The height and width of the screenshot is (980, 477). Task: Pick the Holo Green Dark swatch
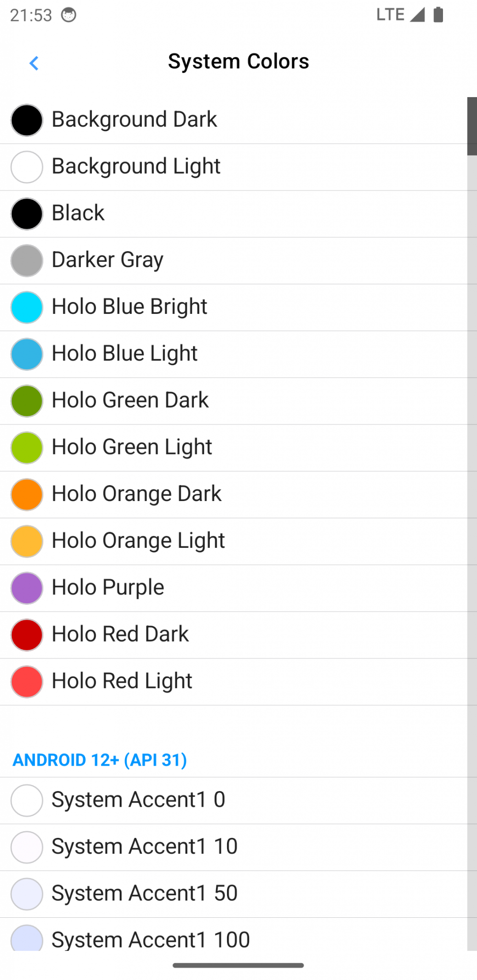(27, 401)
